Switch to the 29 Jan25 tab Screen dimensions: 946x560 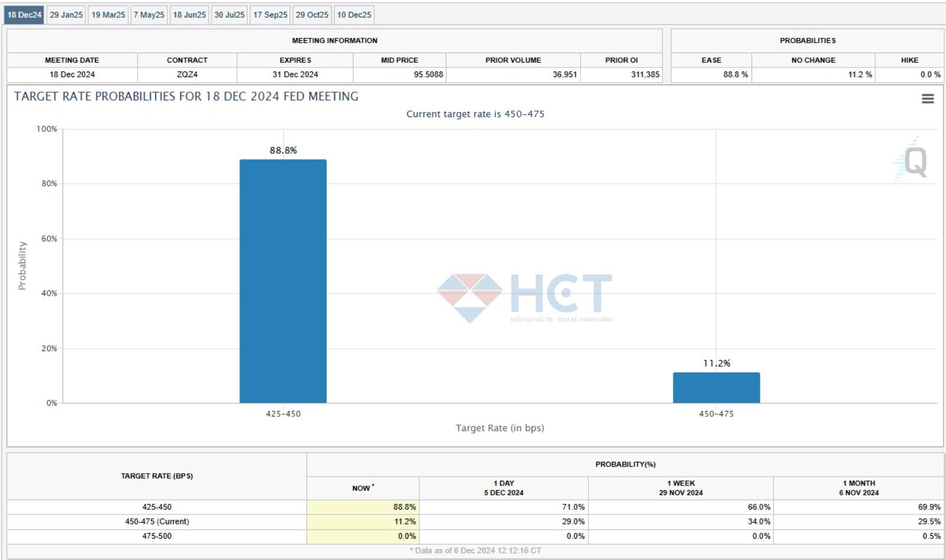[66, 15]
